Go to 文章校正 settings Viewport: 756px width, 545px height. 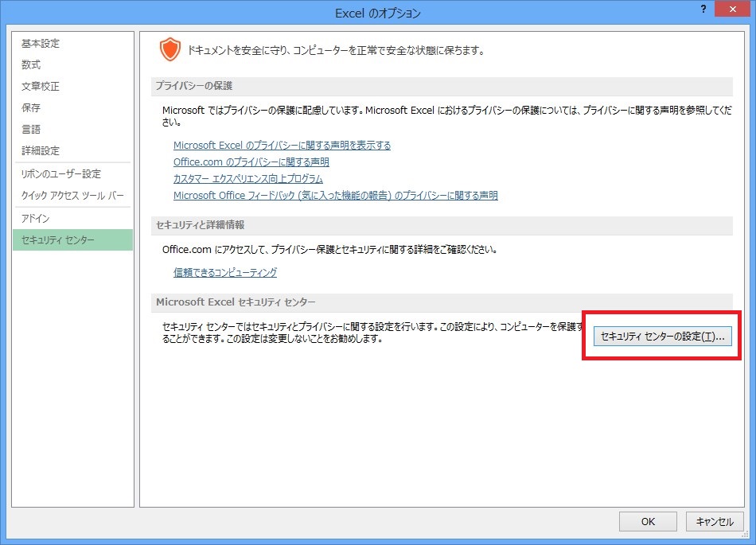(72, 86)
